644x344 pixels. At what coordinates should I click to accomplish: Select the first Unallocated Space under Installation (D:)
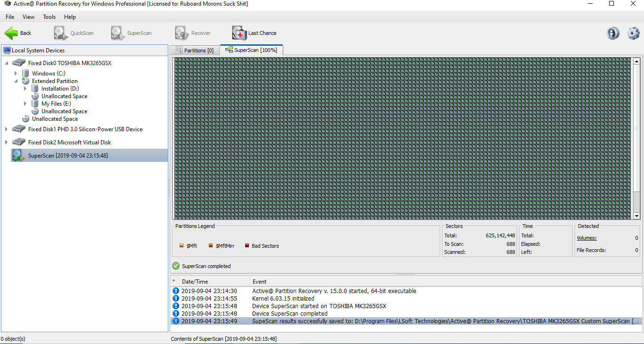(64, 96)
